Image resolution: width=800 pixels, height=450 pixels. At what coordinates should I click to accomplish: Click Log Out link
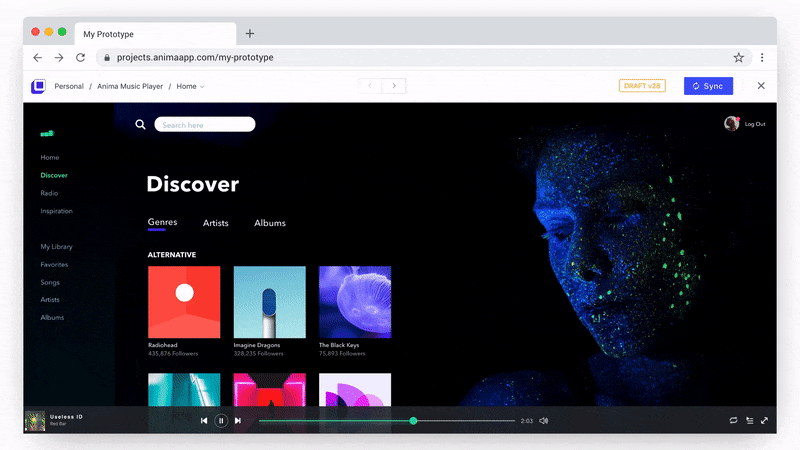click(x=754, y=124)
